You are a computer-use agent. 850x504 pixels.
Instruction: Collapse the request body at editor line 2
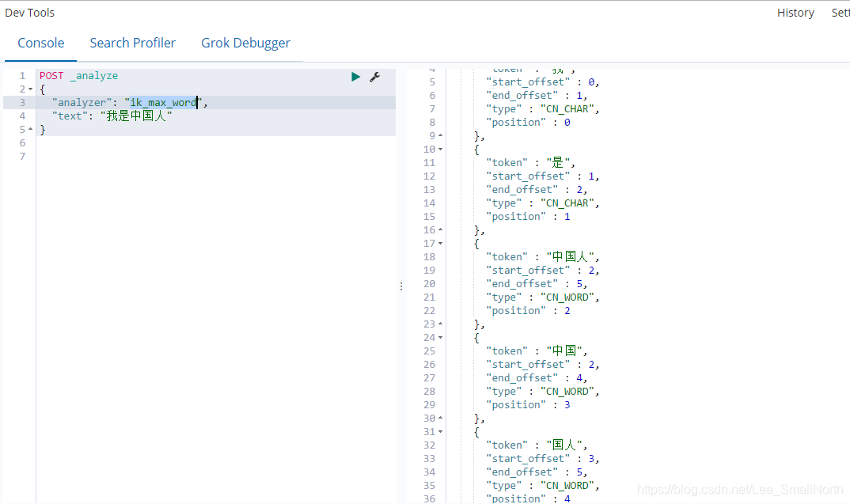[x=30, y=89]
